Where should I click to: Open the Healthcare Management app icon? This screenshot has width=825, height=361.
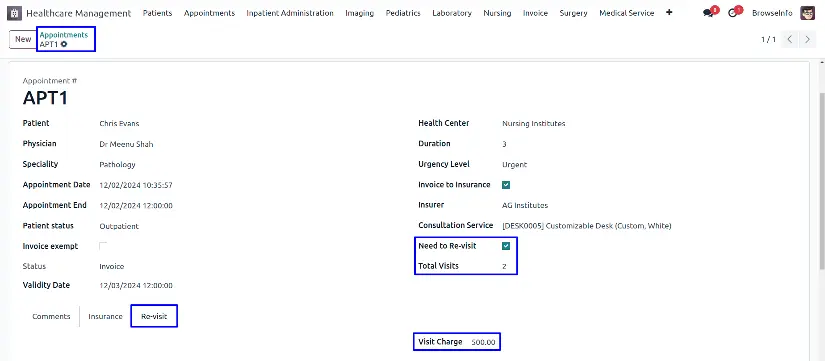(15, 13)
